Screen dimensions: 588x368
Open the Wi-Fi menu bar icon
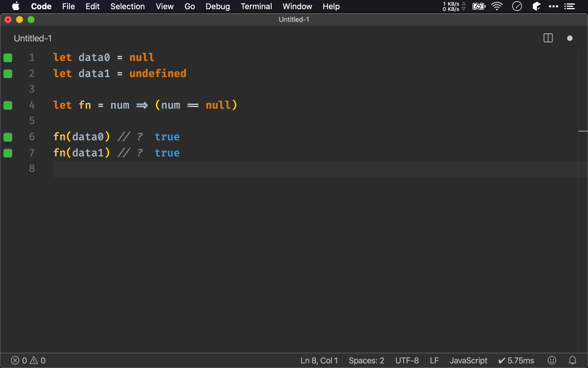[x=497, y=6]
